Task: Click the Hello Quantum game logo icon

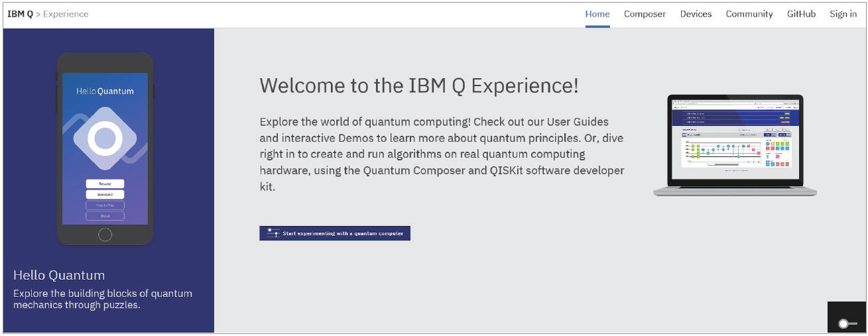Action: tap(105, 139)
